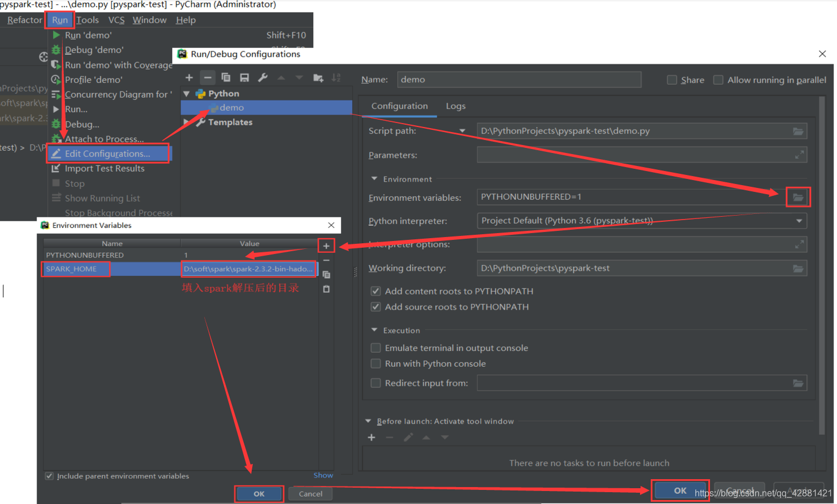This screenshot has height=504, width=837.
Task: Collapse the Python tree node
Action: tap(187, 94)
